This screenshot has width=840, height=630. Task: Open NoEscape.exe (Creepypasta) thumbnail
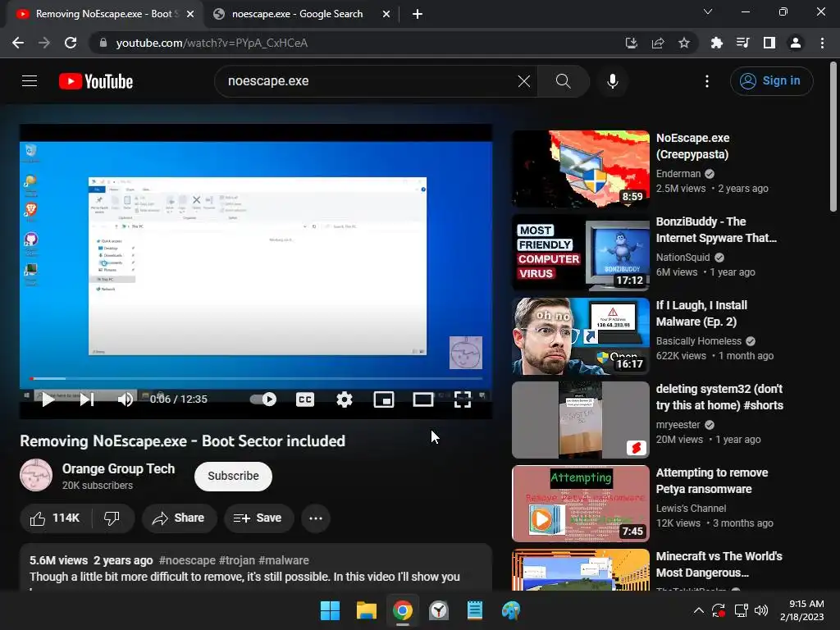tap(581, 169)
